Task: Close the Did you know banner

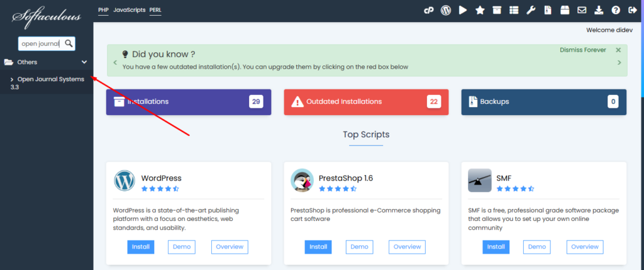Action: (618, 50)
